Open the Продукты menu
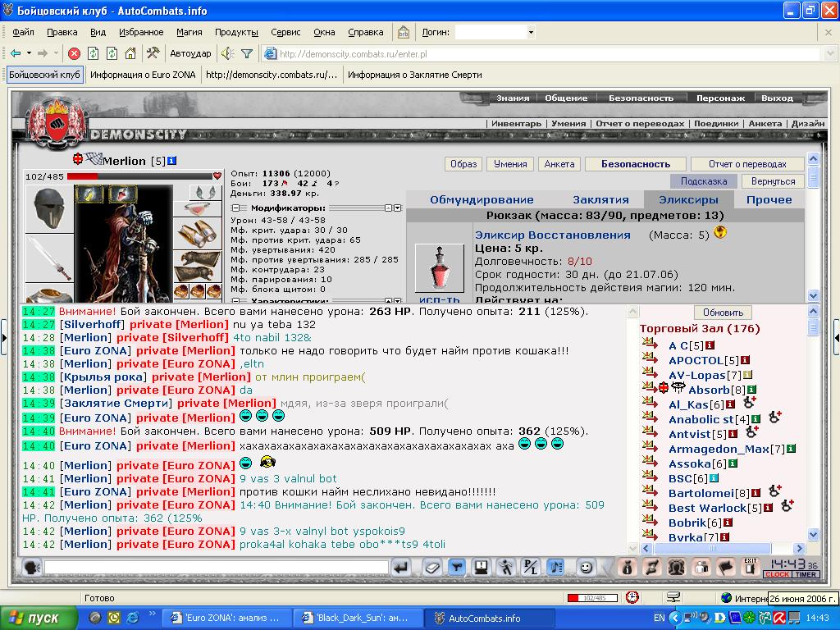 236,32
